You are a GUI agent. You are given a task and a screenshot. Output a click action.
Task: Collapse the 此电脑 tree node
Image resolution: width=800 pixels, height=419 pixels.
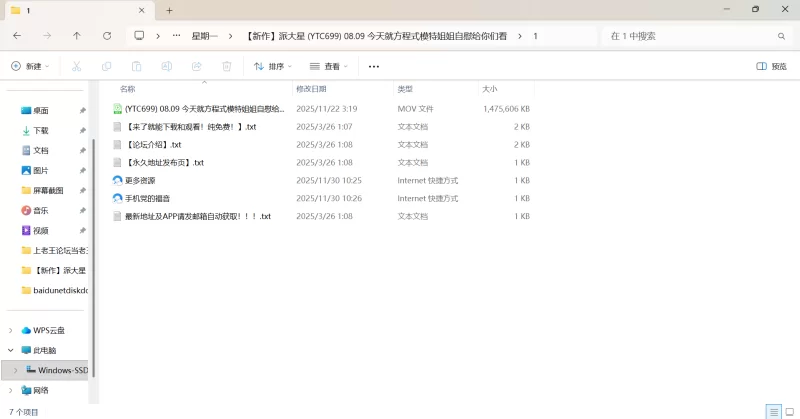11,350
